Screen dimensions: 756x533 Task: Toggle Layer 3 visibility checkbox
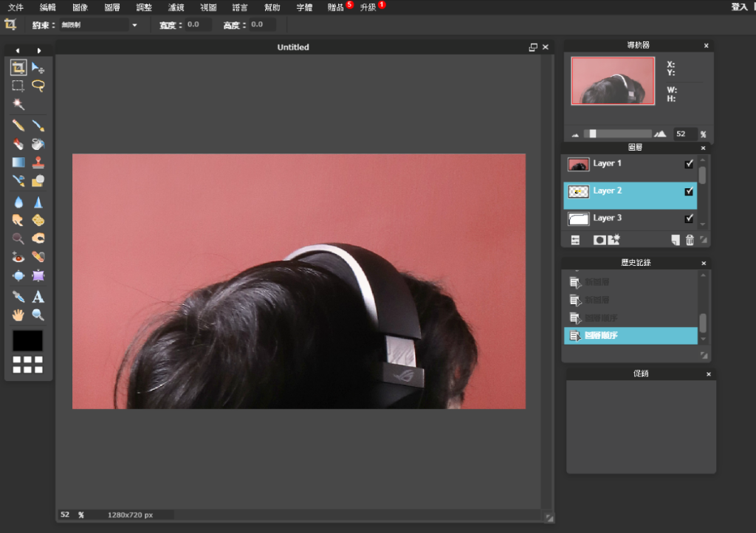point(689,219)
